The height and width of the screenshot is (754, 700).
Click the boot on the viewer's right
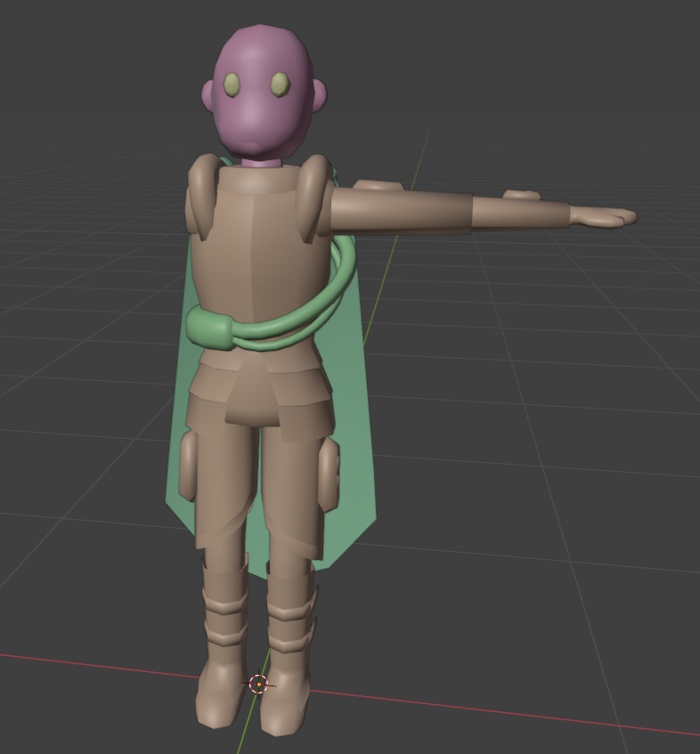coord(288,668)
